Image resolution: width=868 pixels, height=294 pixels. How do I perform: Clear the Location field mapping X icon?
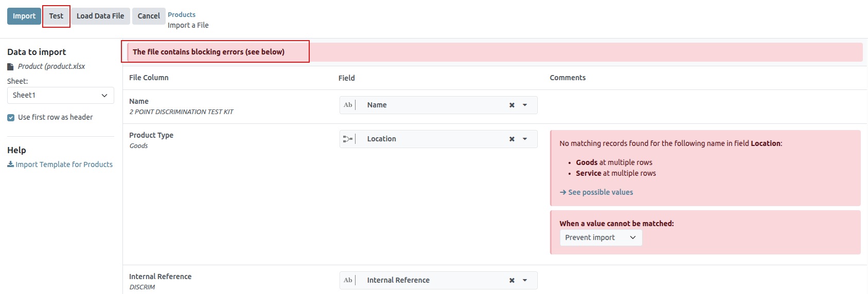coord(512,139)
